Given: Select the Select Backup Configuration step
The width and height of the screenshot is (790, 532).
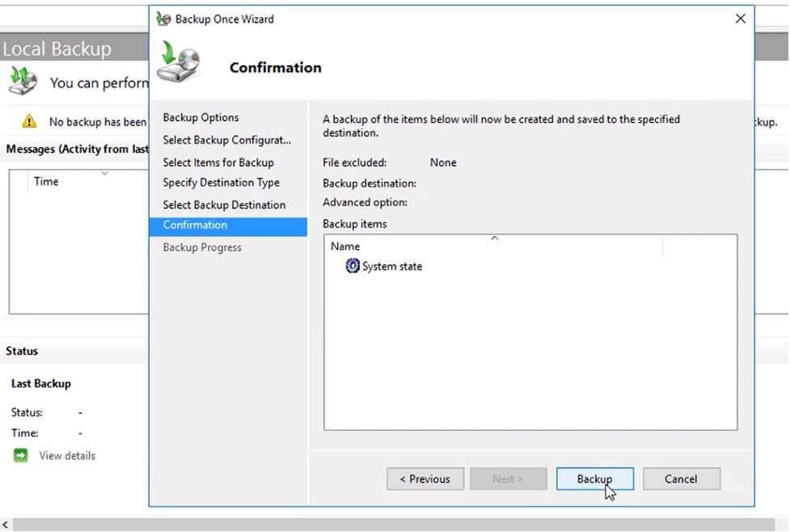Looking at the screenshot, I should (x=227, y=139).
